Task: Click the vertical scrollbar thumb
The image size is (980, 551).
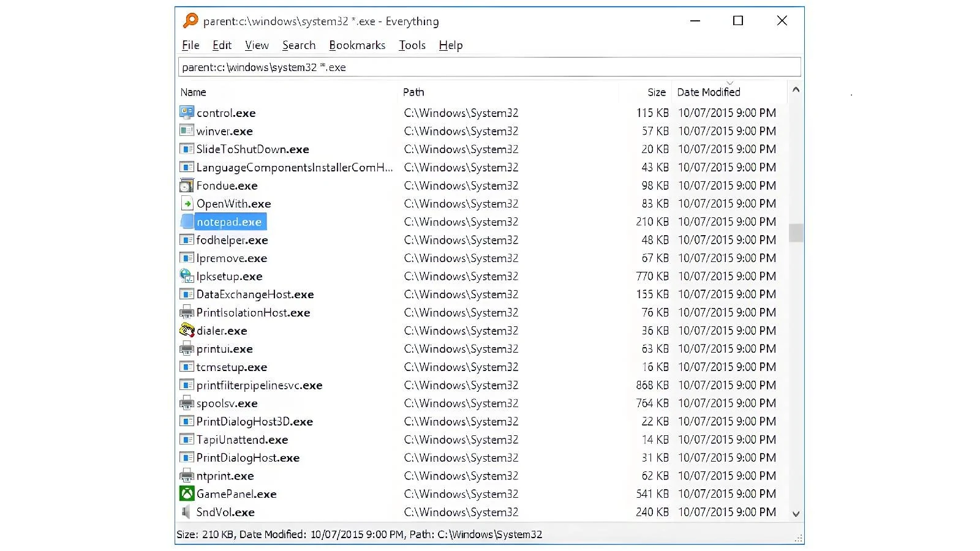Action: [x=796, y=233]
